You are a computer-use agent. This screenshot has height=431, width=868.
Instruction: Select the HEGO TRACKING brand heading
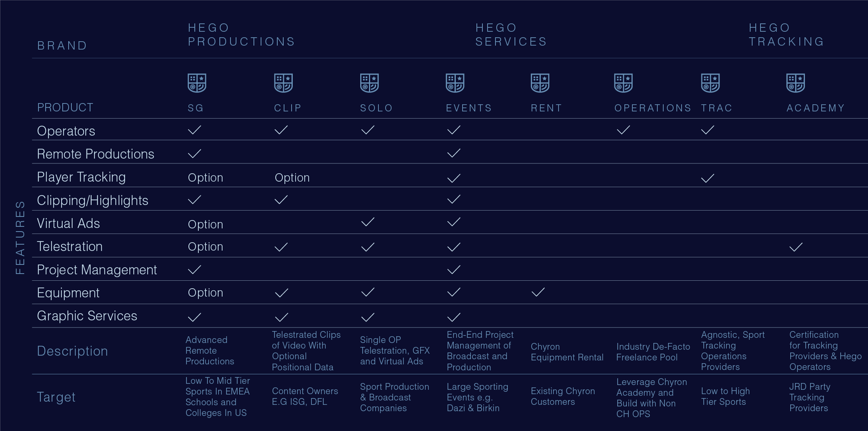[786, 35]
